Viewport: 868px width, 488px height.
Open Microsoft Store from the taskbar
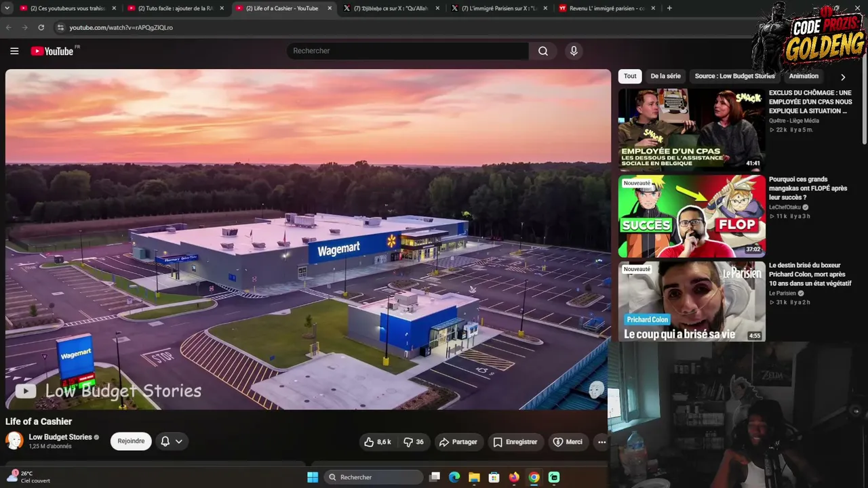pyautogui.click(x=494, y=477)
